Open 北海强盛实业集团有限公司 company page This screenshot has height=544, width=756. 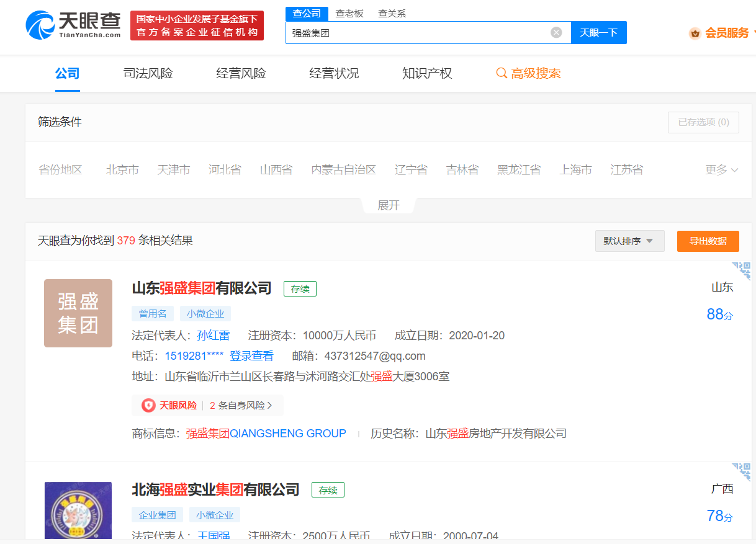point(215,489)
